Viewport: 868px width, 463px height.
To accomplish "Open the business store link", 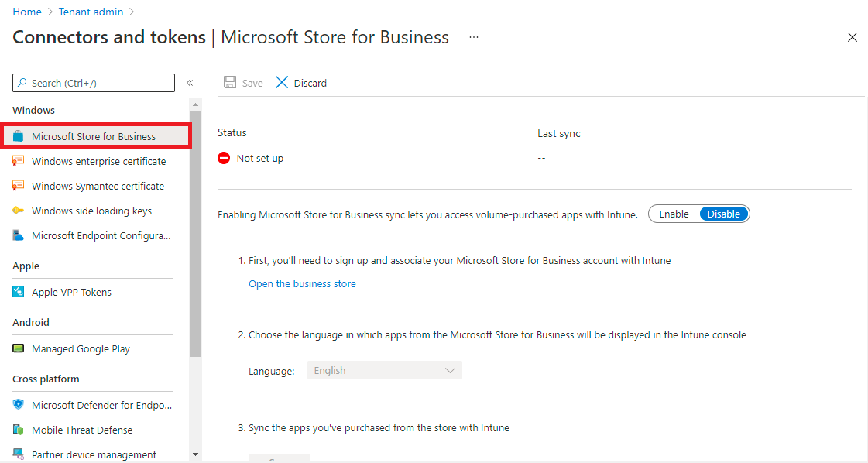I will pos(302,283).
